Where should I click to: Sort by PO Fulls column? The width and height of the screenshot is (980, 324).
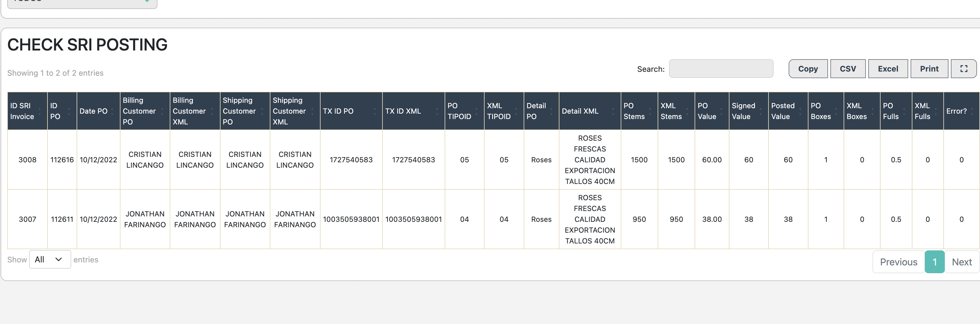tap(896, 111)
